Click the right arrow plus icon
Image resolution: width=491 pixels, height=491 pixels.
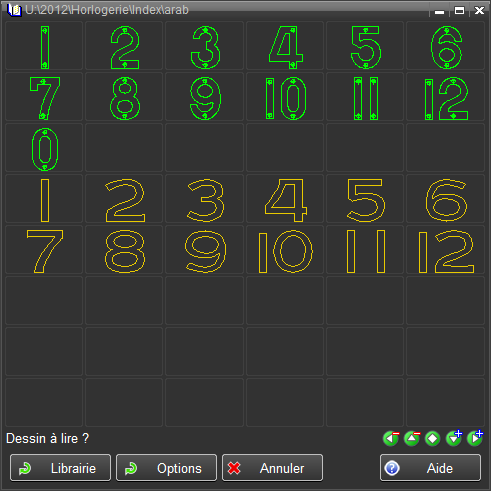point(475,438)
